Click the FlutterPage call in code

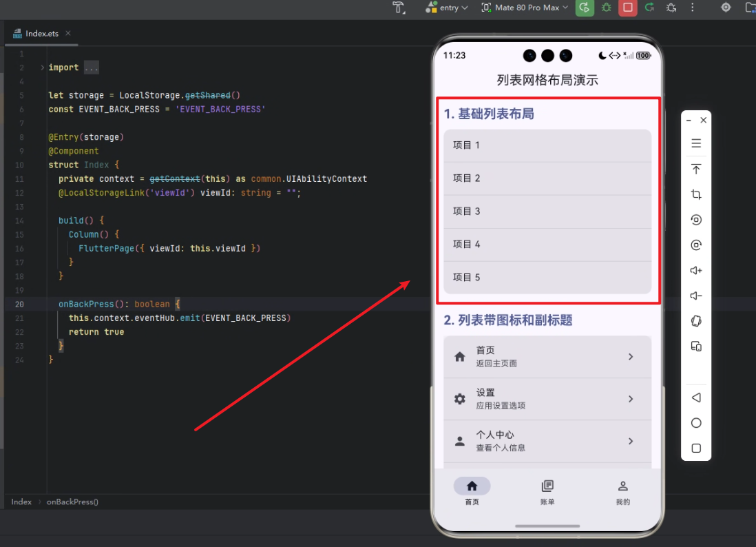click(107, 249)
